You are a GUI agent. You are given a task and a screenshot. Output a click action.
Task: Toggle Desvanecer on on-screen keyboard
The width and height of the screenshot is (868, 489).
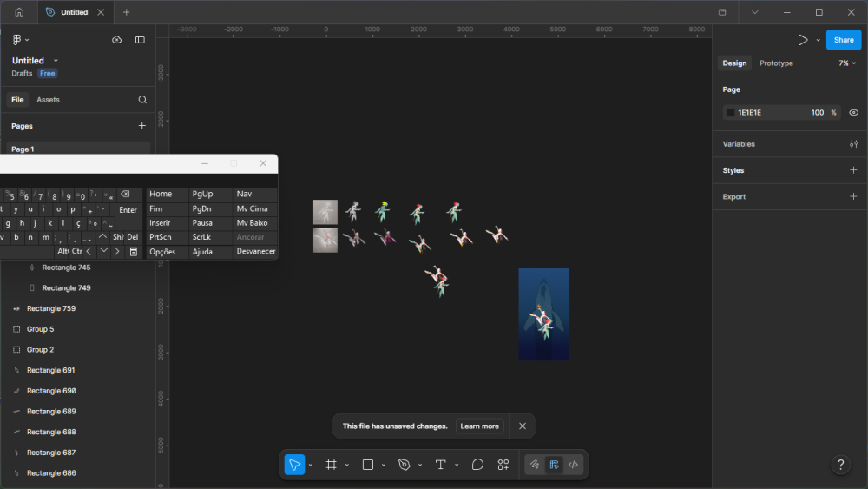pyautogui.click(x=255, y=251)
